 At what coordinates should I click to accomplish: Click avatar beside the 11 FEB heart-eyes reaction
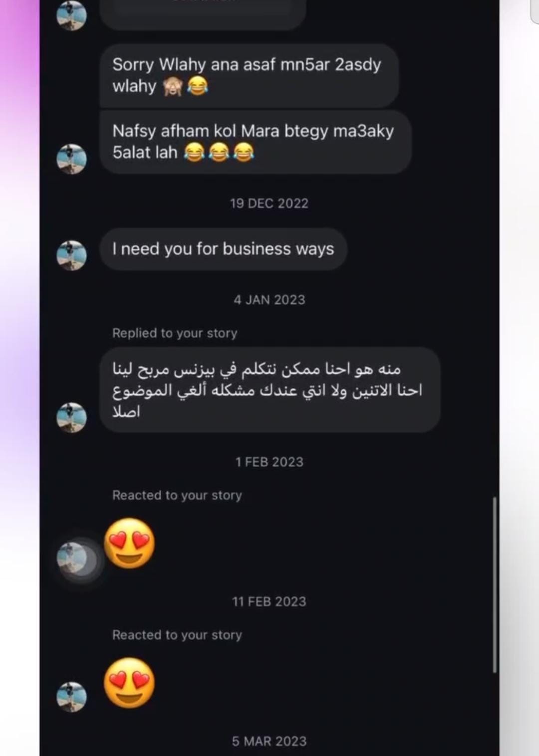71,697
